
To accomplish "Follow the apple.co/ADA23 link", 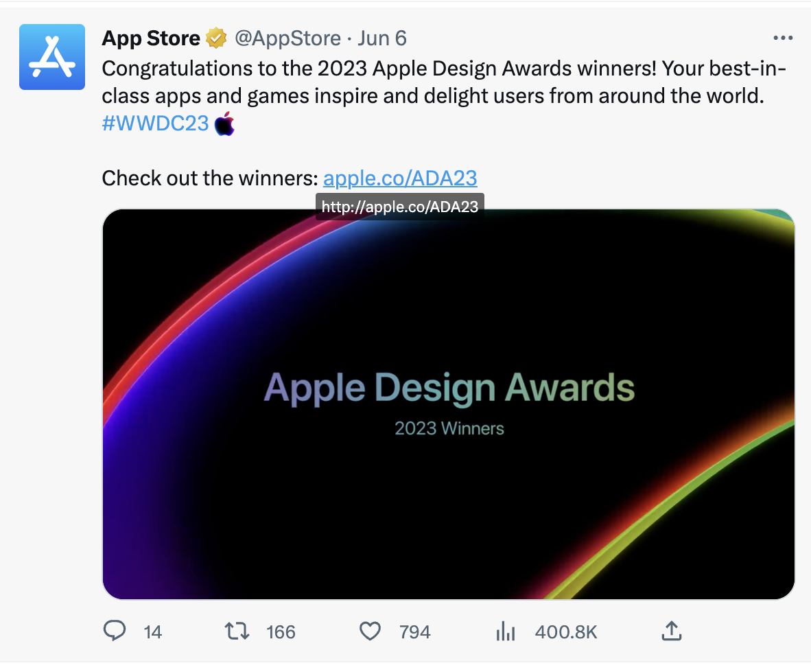I will click(x=400, y=178).
